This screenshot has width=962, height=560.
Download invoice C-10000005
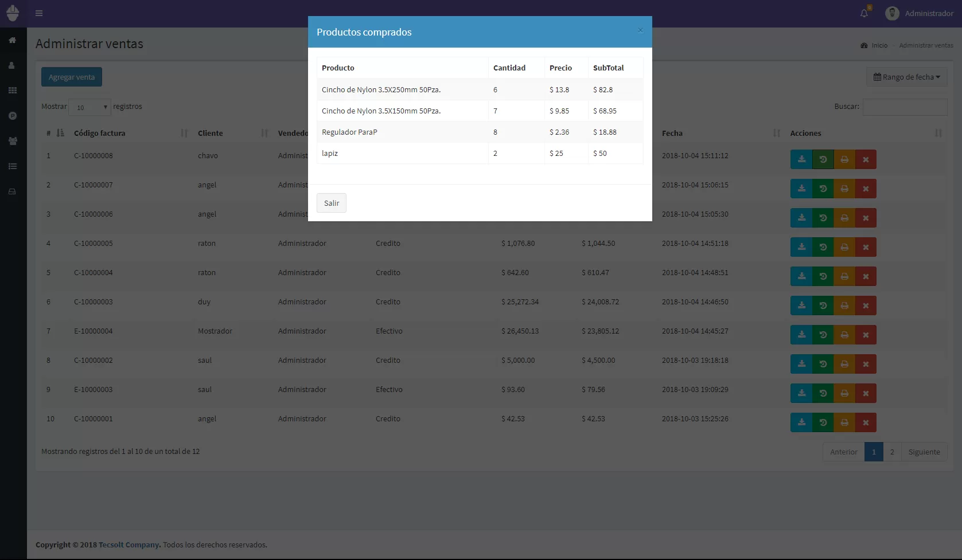(801, 247)
